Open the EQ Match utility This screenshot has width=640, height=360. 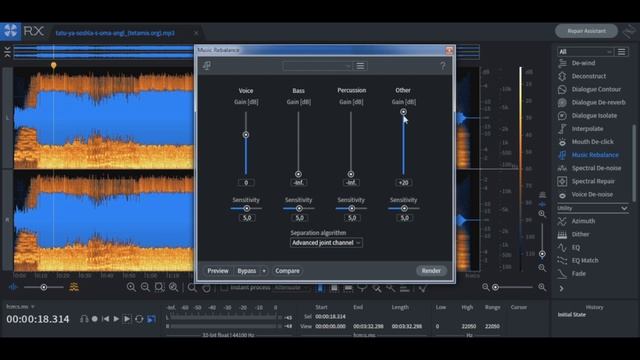[585, 260]
